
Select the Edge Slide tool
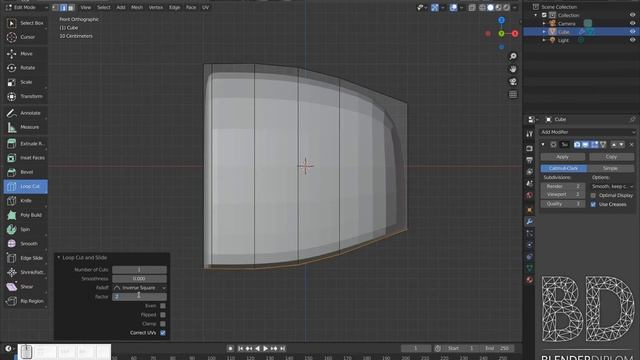click(x=25, y=258)
